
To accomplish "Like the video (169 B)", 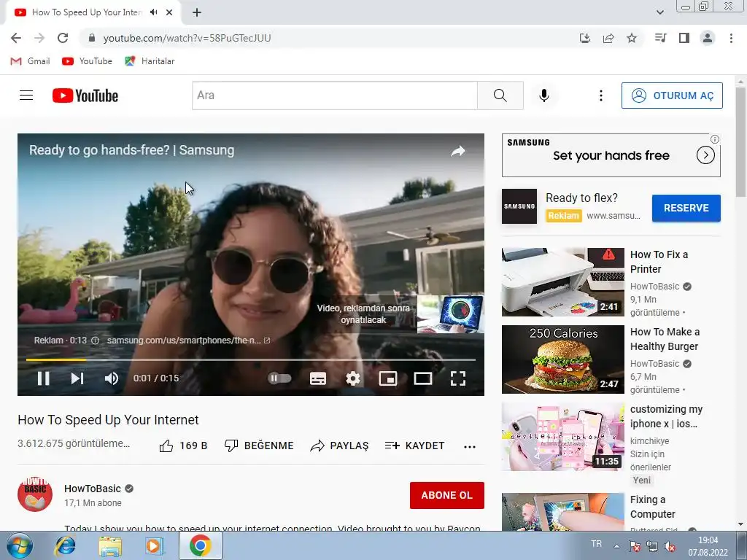I will click(x=183, y=446).
